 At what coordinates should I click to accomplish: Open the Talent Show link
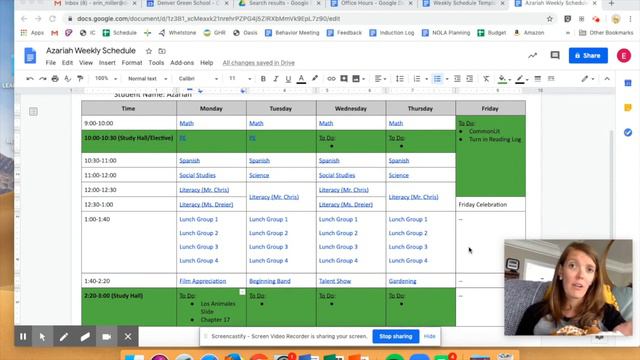pyautogui.click(x=335, y=281)
